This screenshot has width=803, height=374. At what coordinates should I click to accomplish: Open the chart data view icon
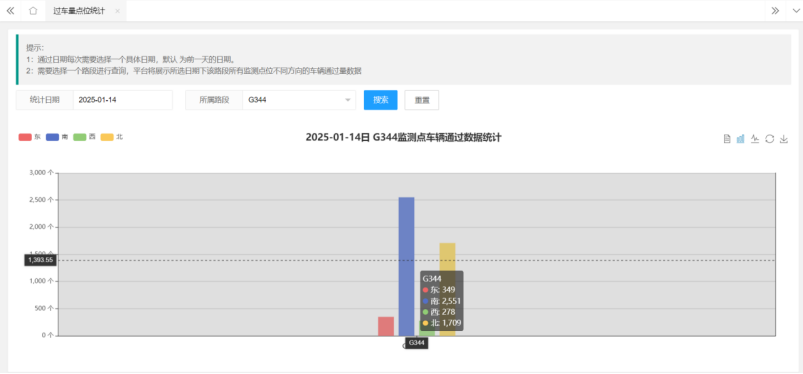pos(727,139)
